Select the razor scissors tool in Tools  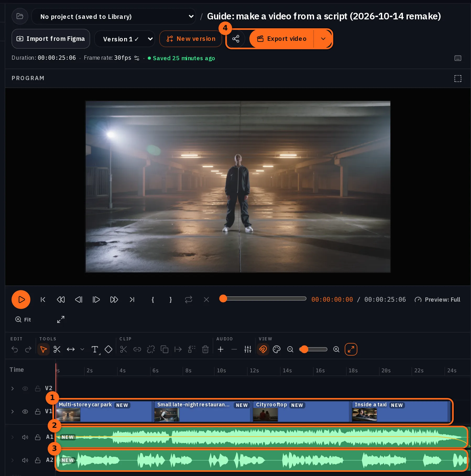tap(57, 349)
